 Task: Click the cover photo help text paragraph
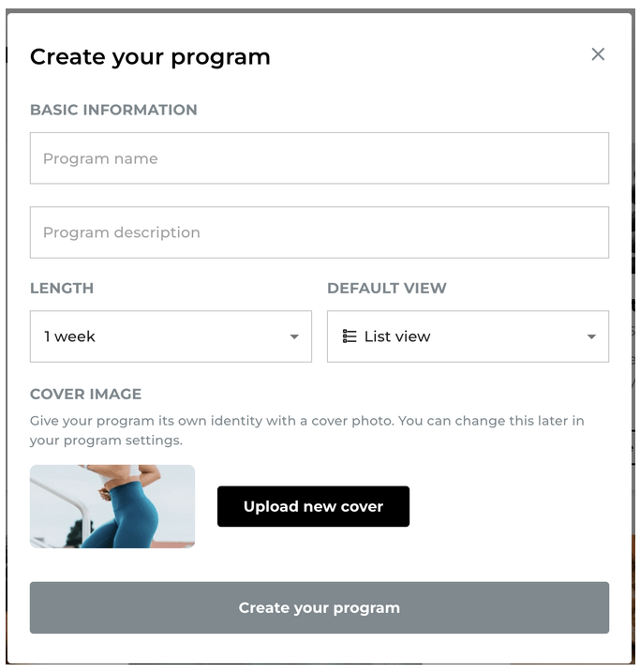pyautogui.click(x=306, y=421)
